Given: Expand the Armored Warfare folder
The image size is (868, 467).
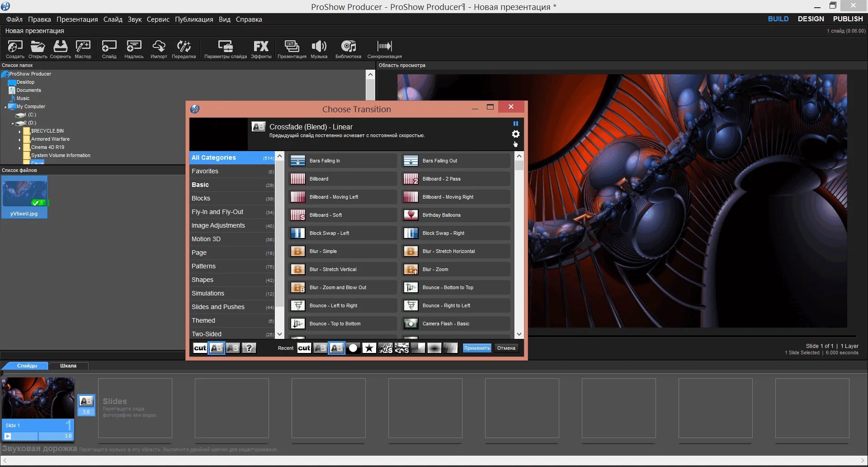Looking at the screenshot, I should (20, 139).
